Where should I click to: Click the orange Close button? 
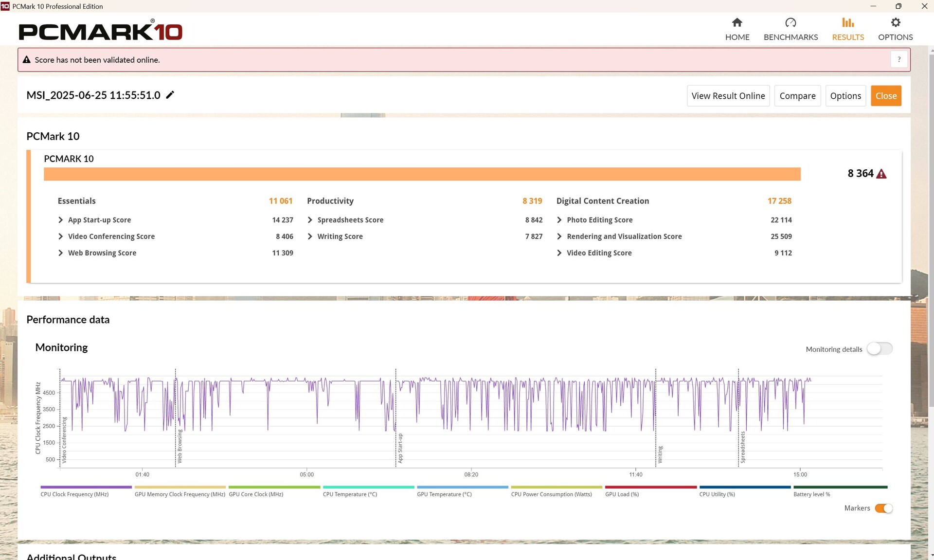click(886, 96)
